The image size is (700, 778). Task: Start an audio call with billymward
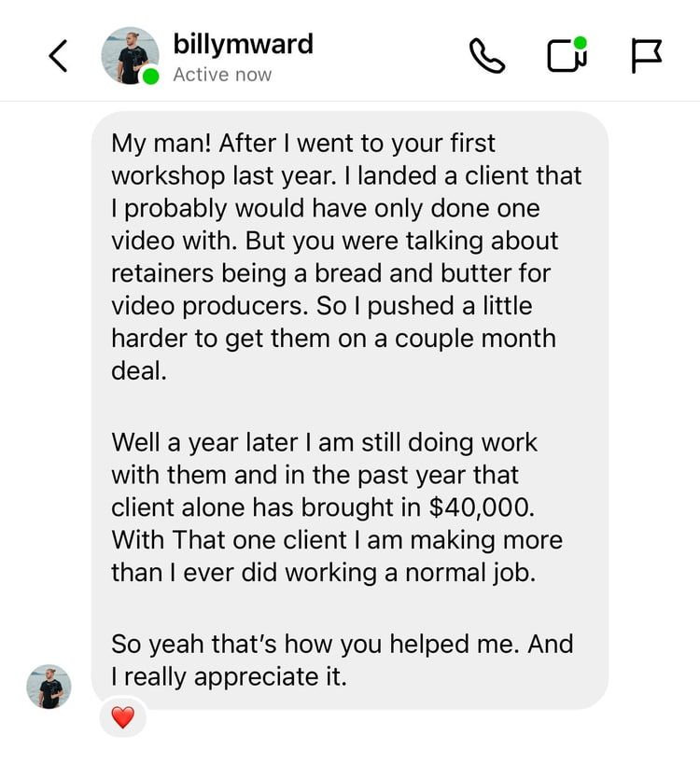click(486, 56)
